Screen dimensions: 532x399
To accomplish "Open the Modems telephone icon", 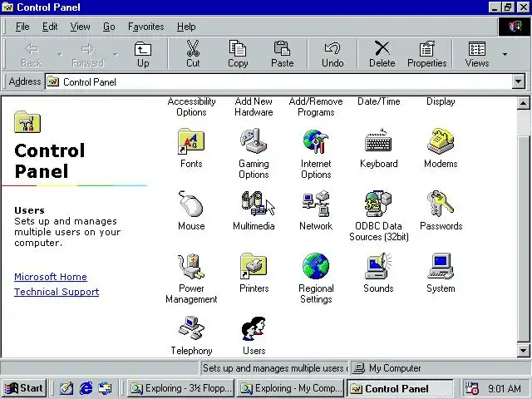I will 441,141.
